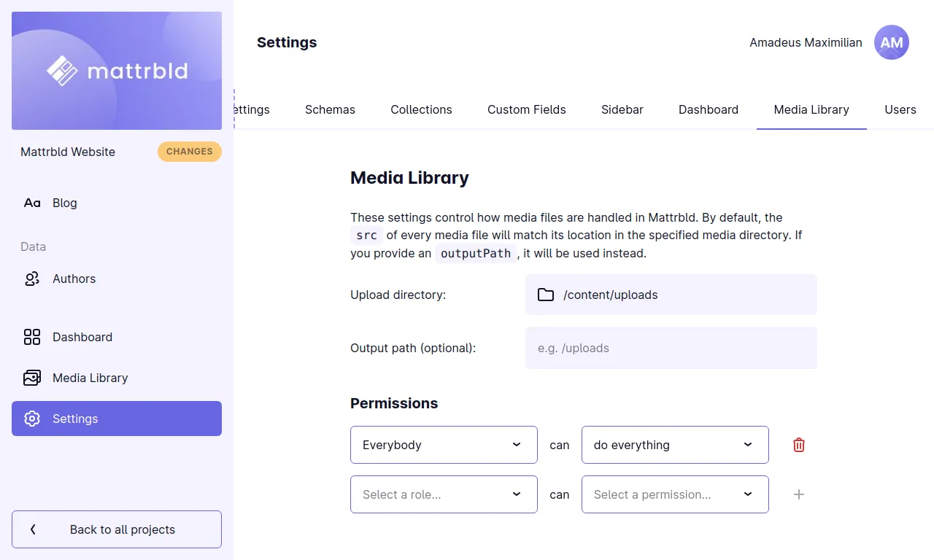Click the Settings gear icon in sidebar
This screenshot has height=560, width=934.
31,419
